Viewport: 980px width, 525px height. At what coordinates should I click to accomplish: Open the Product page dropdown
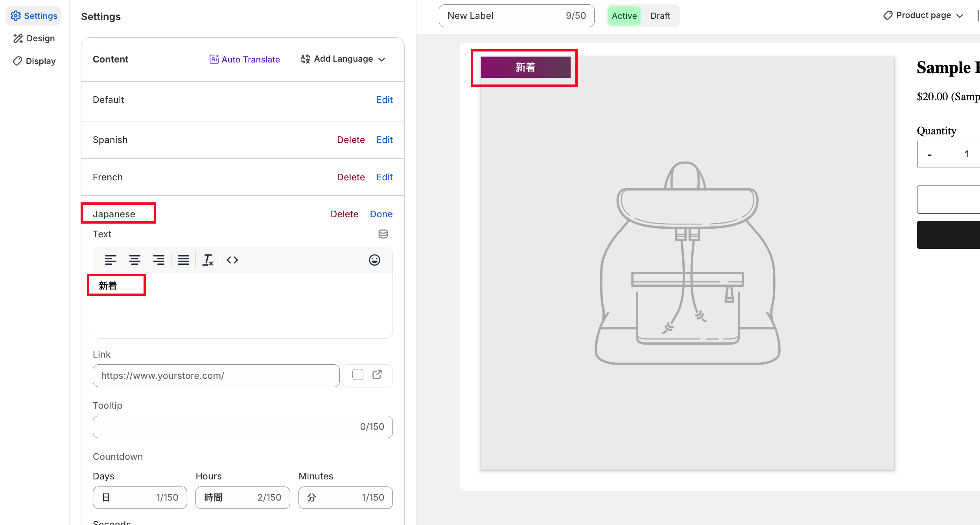coord(923,15)
